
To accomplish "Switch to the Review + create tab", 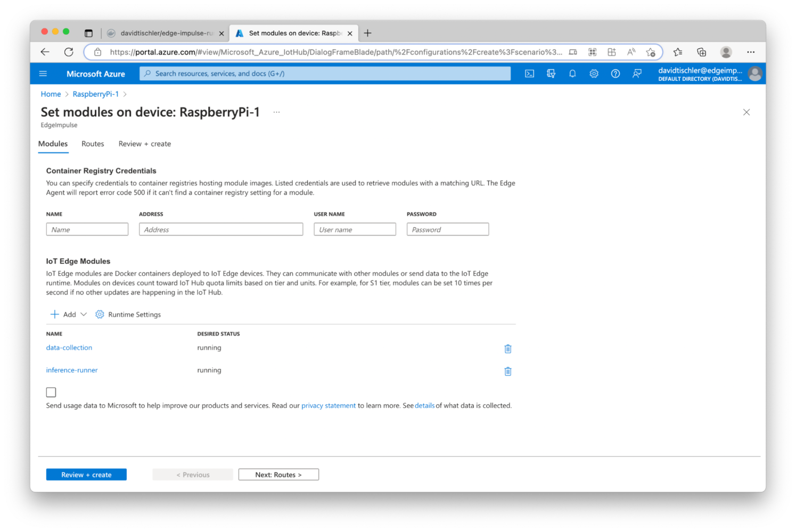I will click(x=145, y=144).
